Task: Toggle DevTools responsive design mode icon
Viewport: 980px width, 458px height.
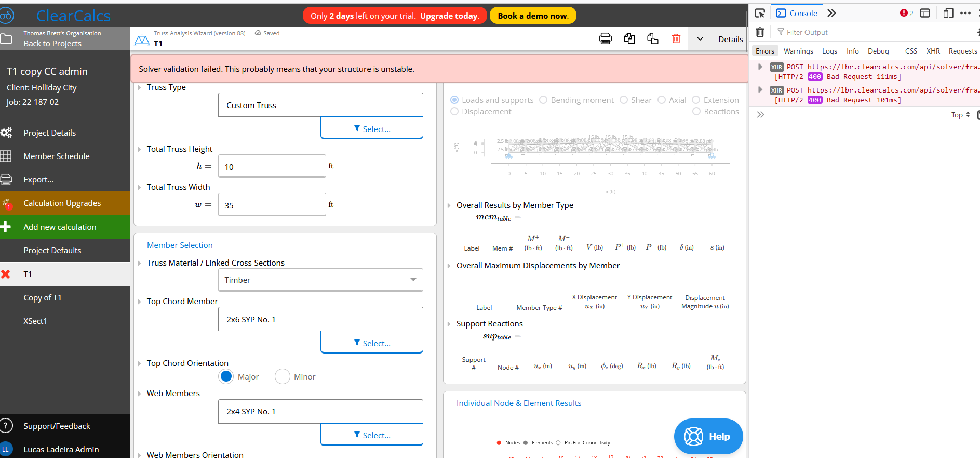Action: [x=948, y=13]
